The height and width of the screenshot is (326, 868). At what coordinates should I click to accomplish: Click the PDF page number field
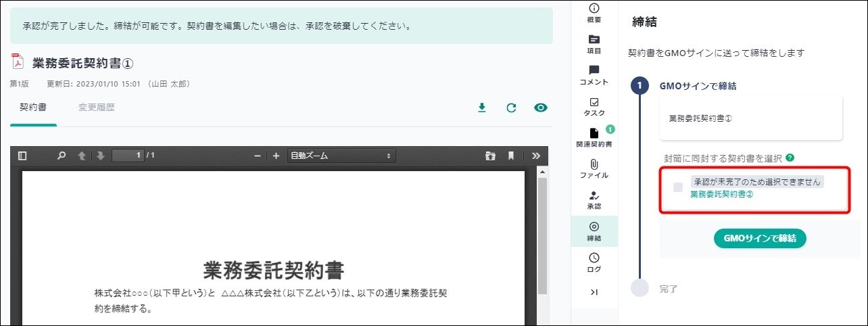coord(128,156)
